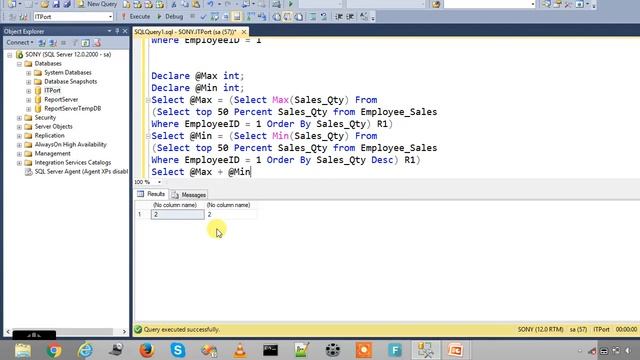Expand the System Databases folder

[x=29, y=73]
